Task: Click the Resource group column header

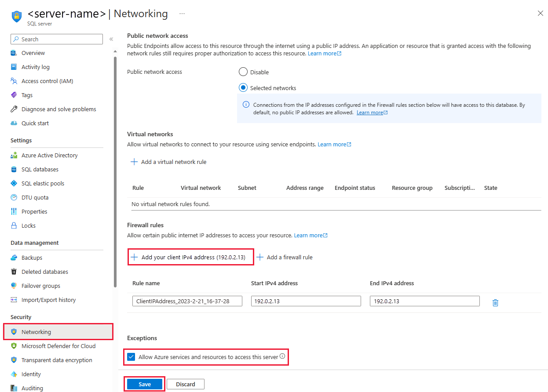Action: [412, 188]
